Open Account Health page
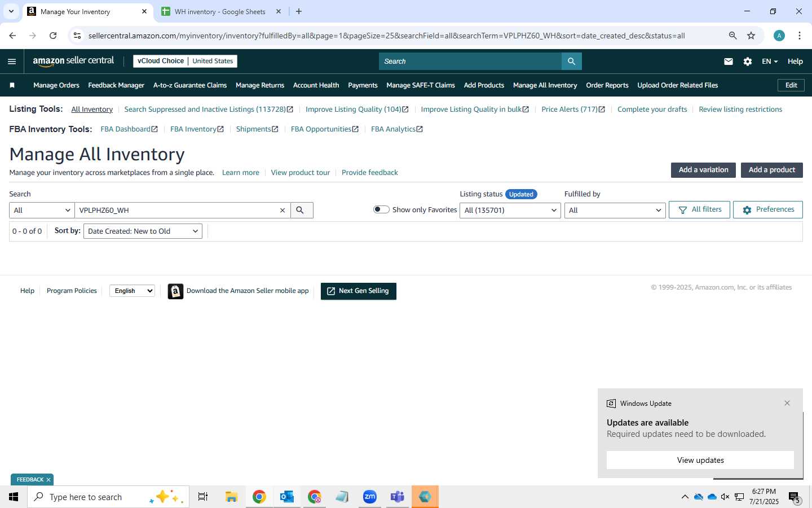 [316, 85]
